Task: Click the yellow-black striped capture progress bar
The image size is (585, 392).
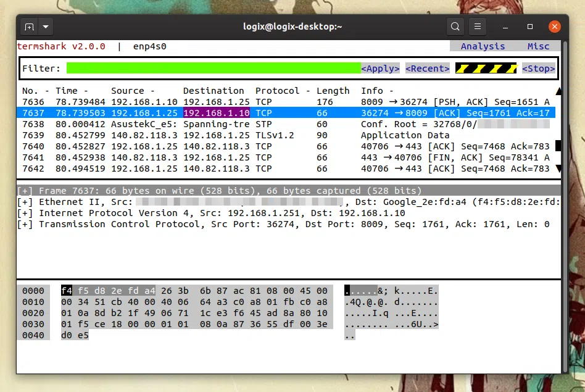Action: click(486, 69)
